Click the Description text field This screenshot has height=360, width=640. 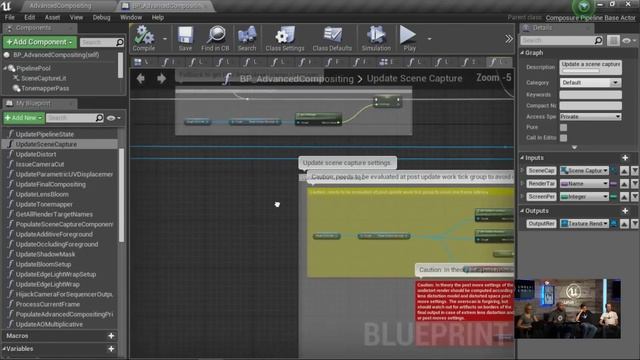[590, 67]
